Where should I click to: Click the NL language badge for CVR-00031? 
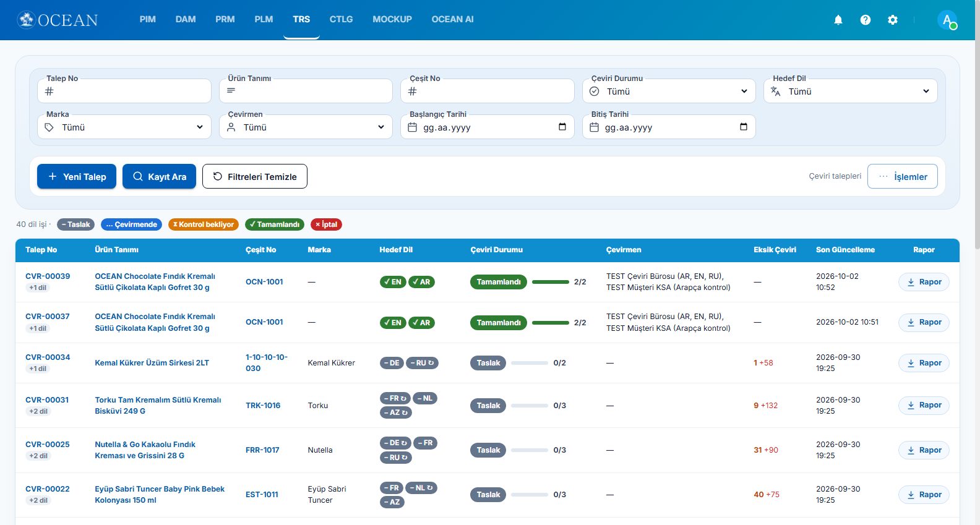point(425,398)
